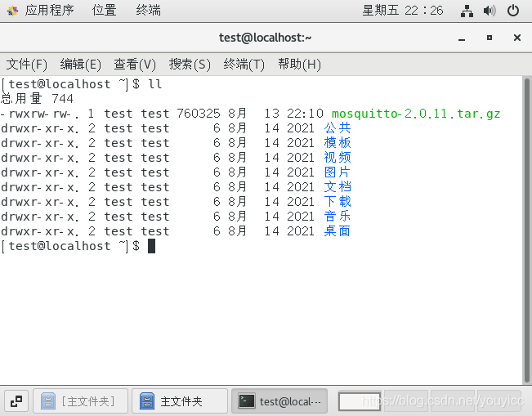Open the 查看(V) menu

[135, 64]
